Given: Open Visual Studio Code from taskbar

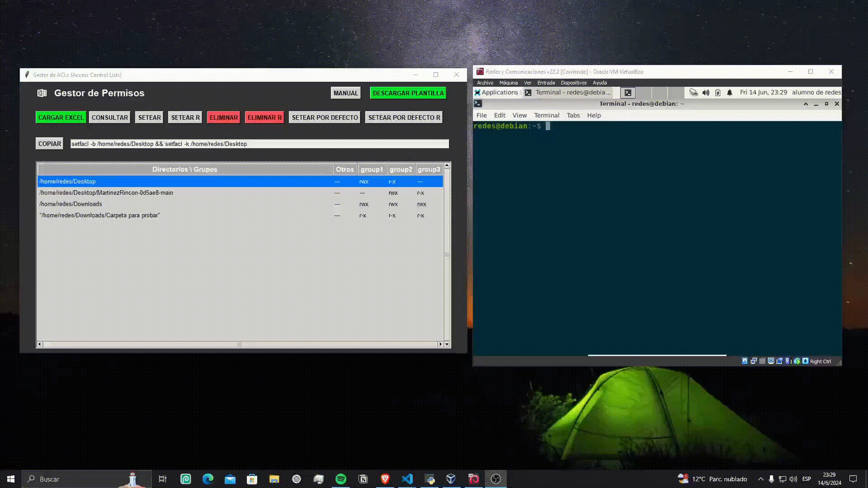Looking at the screenshot, I should [407, 479].
